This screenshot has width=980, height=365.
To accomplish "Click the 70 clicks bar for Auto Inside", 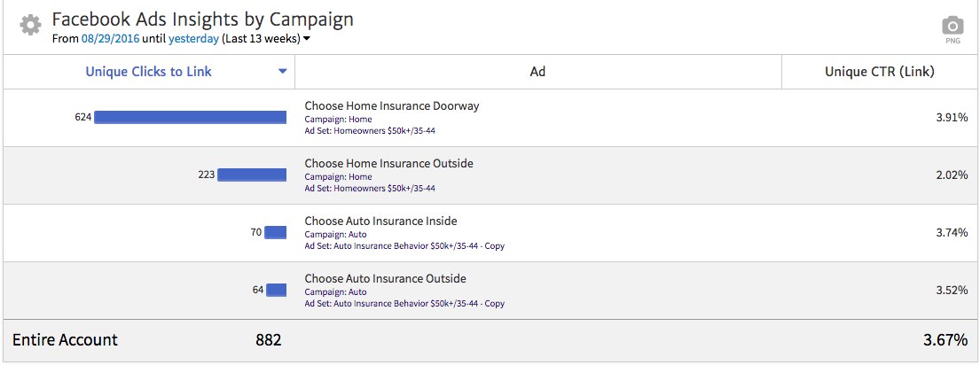I will click(x=275, y=232).
